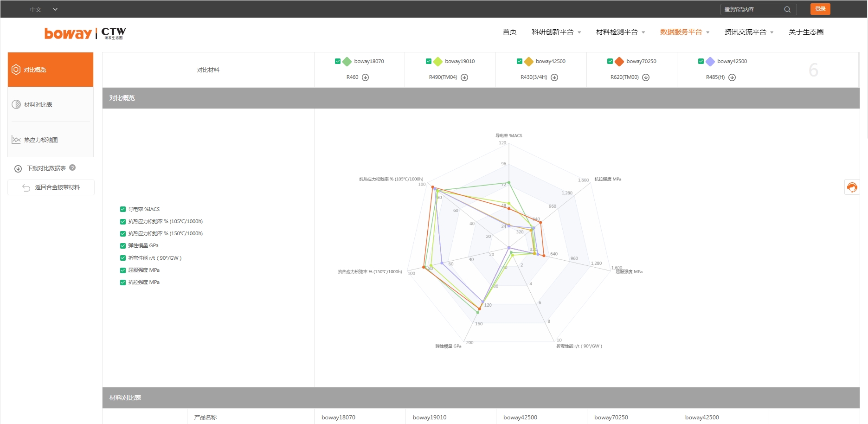Open the 中文 language dropdown
The height and width of the screenshot is (424, 868).
click(x=44, y=9)
